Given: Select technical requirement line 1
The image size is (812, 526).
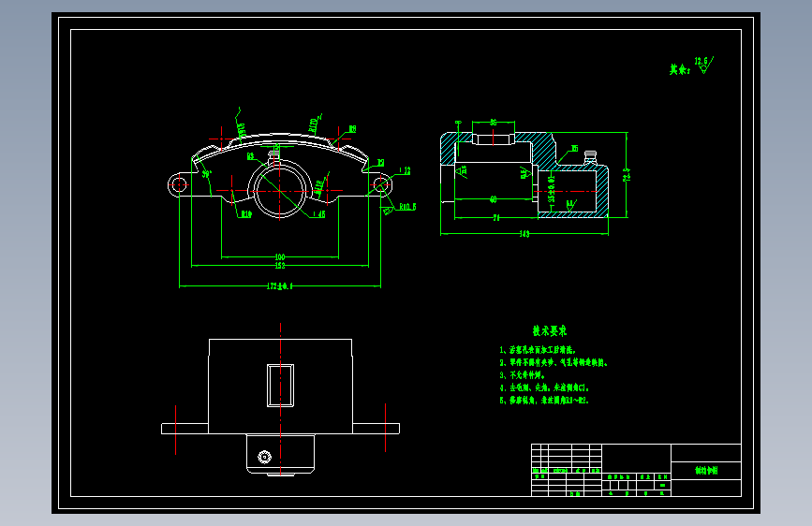Looking at the screenshot, I should pos(538,350).
